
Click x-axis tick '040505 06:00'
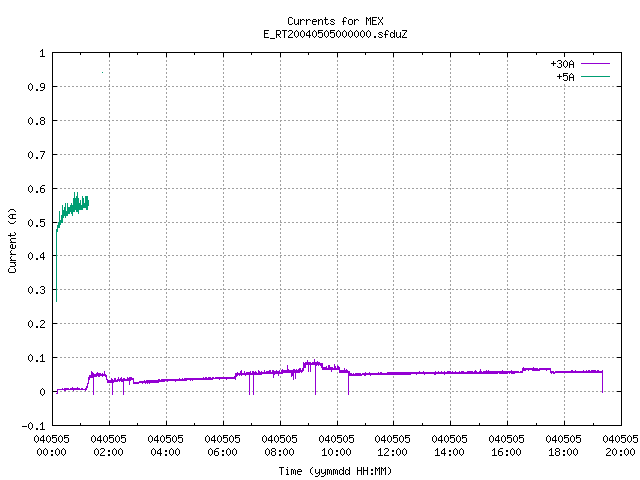click(x=222, y=445)
